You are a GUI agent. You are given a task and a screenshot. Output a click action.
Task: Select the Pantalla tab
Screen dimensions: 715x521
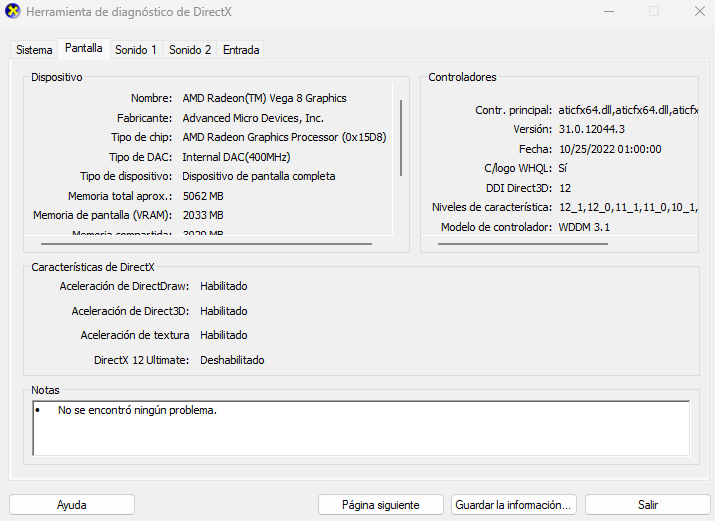point(83,48)
